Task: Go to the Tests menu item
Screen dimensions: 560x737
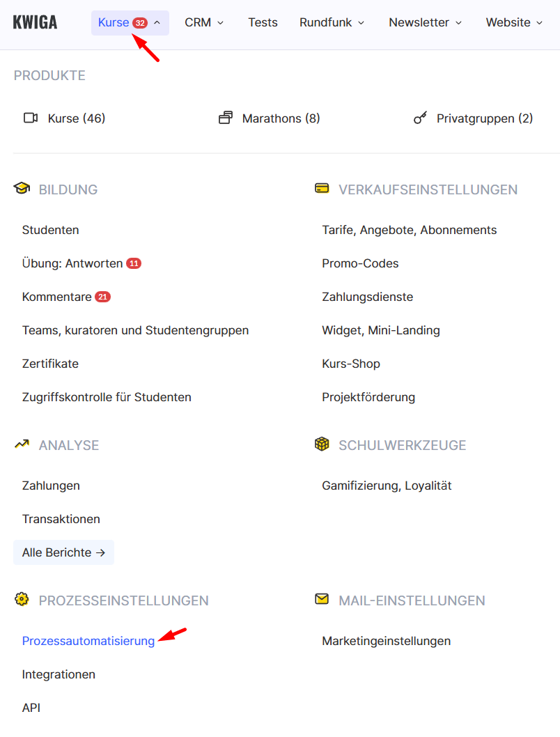Action: pyautogui.click(x=263, y=23)
